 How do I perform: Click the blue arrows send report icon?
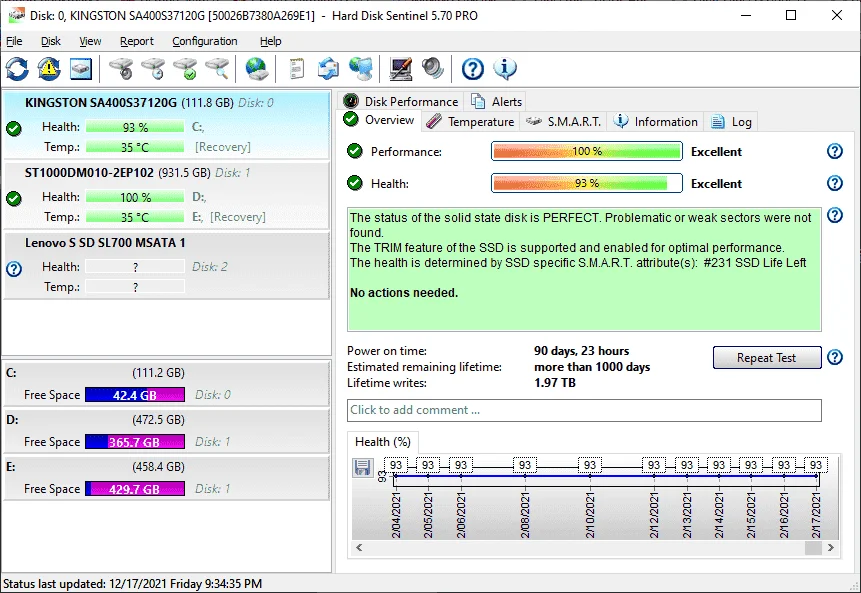point(328,69)
